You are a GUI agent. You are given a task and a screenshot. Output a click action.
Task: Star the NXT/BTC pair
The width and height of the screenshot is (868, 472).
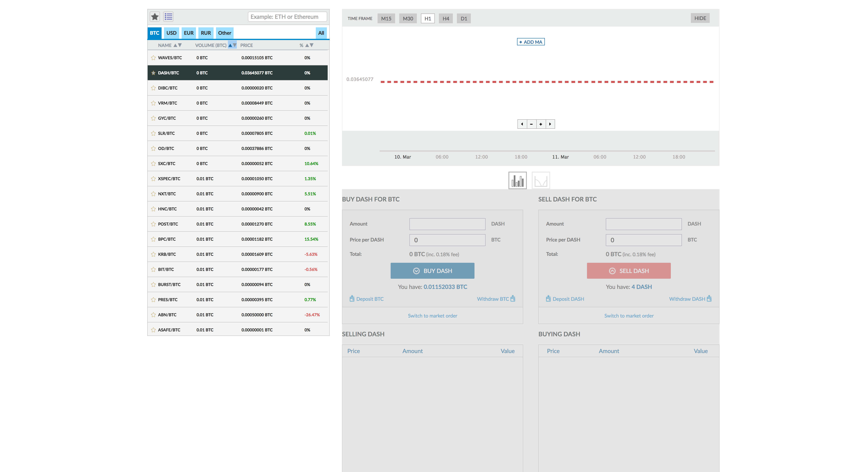153,194
